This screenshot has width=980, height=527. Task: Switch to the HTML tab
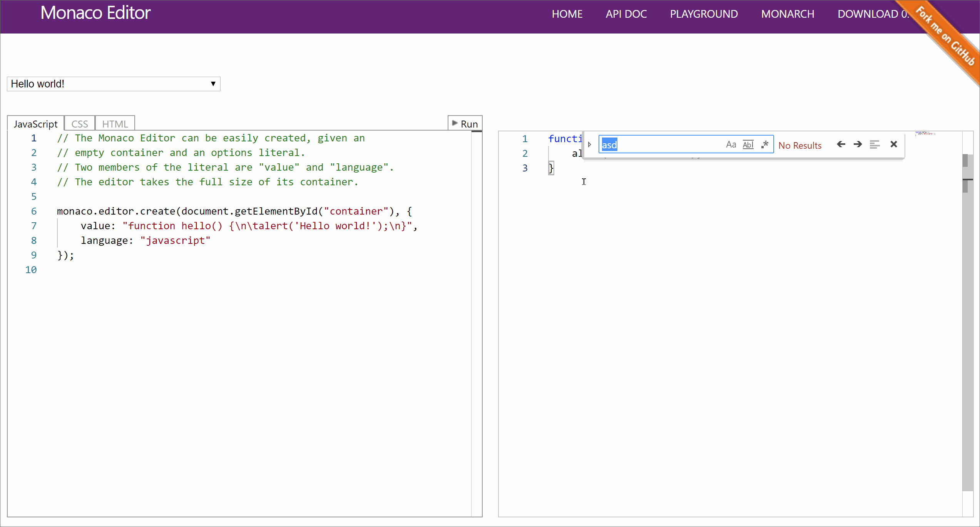[115, 124]
